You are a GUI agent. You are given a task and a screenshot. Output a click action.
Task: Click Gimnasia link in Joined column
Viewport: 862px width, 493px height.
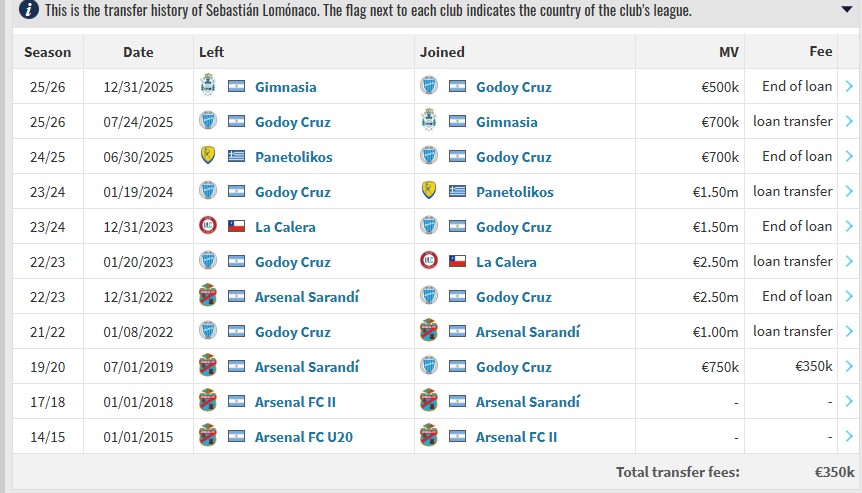(x=506, y=122)
